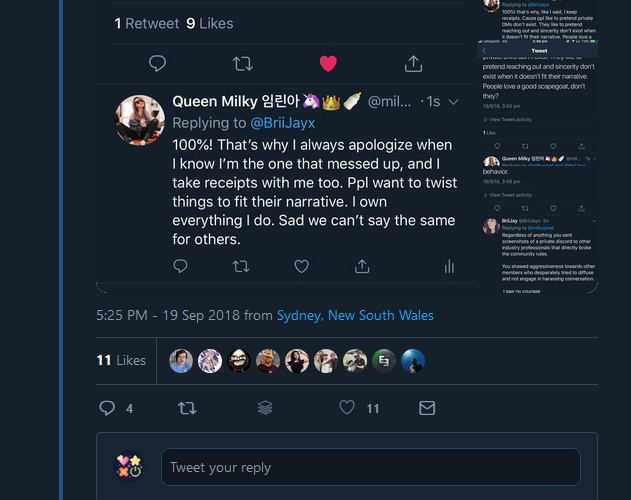Toggle the heart showing 11 likes

point(347,408)
